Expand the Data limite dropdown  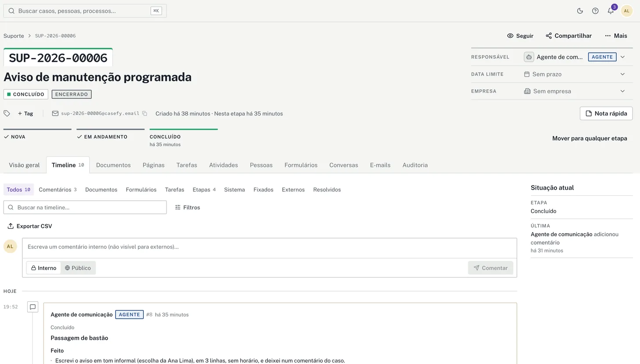click(622, 74)
